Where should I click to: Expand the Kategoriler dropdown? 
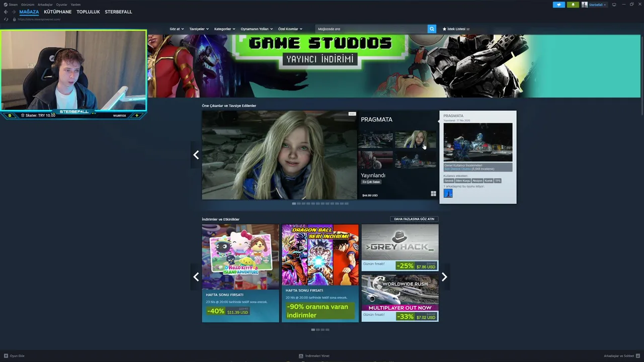tap(224, 29)
